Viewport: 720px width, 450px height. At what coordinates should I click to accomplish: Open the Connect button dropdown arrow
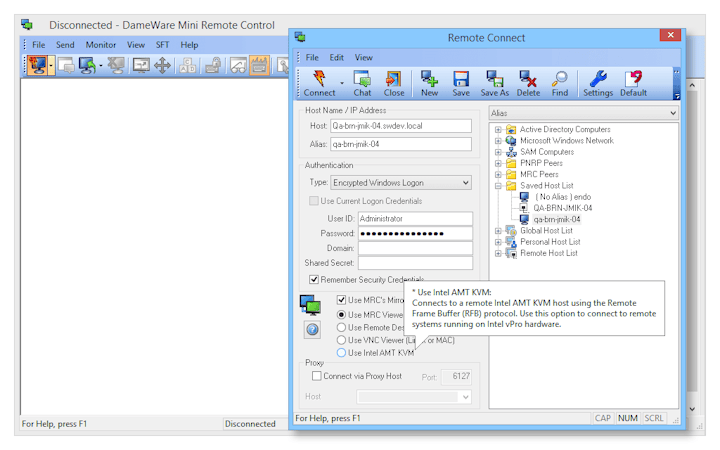342,84
